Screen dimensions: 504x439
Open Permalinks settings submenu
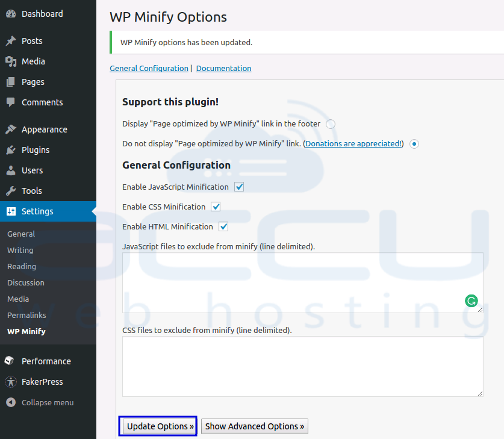(x=26, y=315)
